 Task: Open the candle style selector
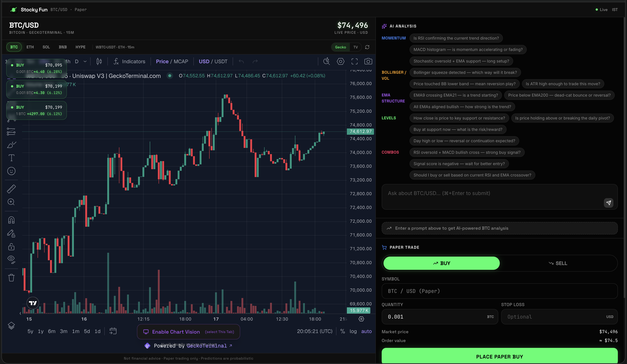[x=99, y=61]
